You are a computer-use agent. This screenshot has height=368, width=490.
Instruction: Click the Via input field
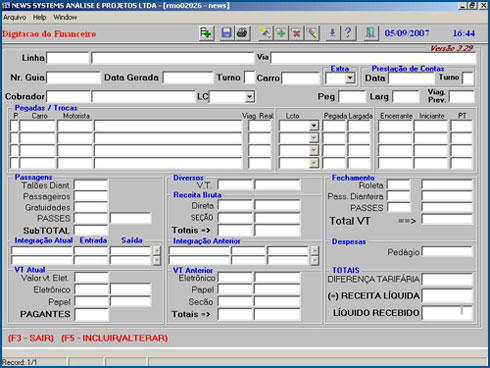(373, 58)
